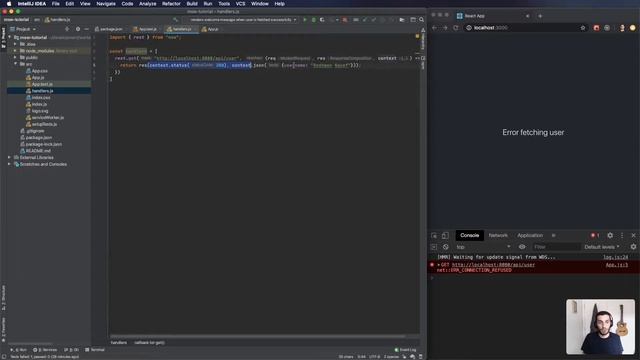Bookmark localhost page with star icon
This screenshot has height=360, width=640.
pos(583,28)
